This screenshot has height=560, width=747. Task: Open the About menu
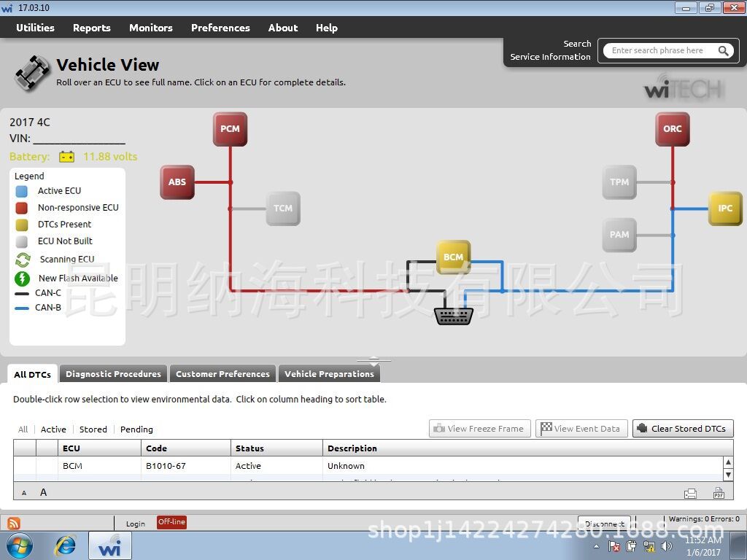pos(283,28)
